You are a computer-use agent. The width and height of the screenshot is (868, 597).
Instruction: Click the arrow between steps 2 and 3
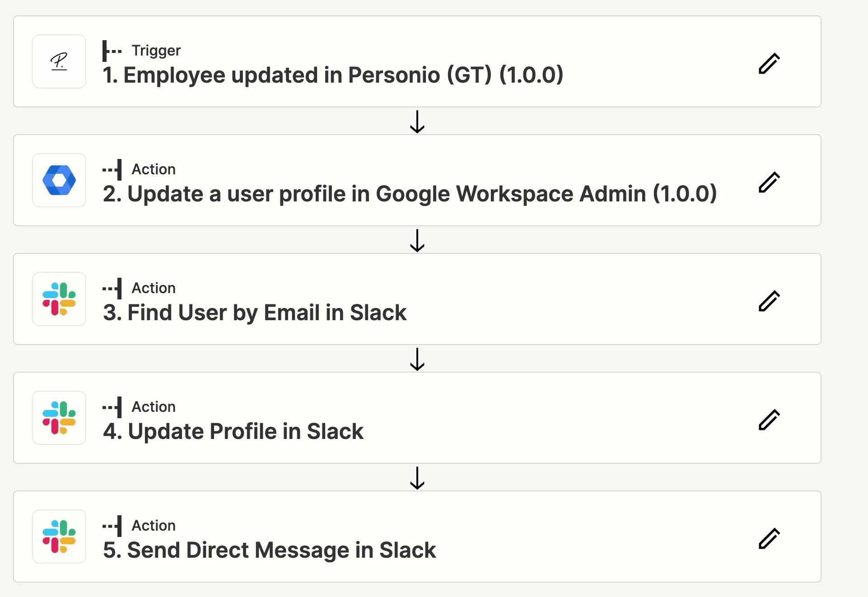[x=417, y=240]
